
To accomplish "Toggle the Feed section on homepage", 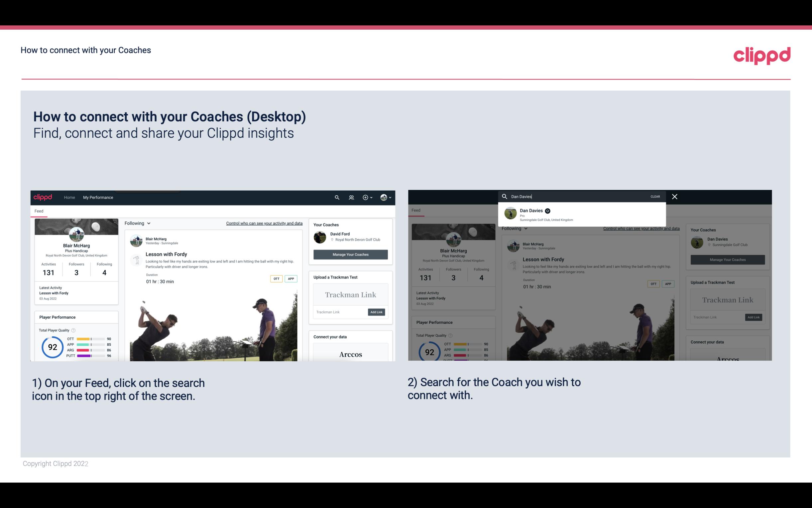I will (39, 210).
